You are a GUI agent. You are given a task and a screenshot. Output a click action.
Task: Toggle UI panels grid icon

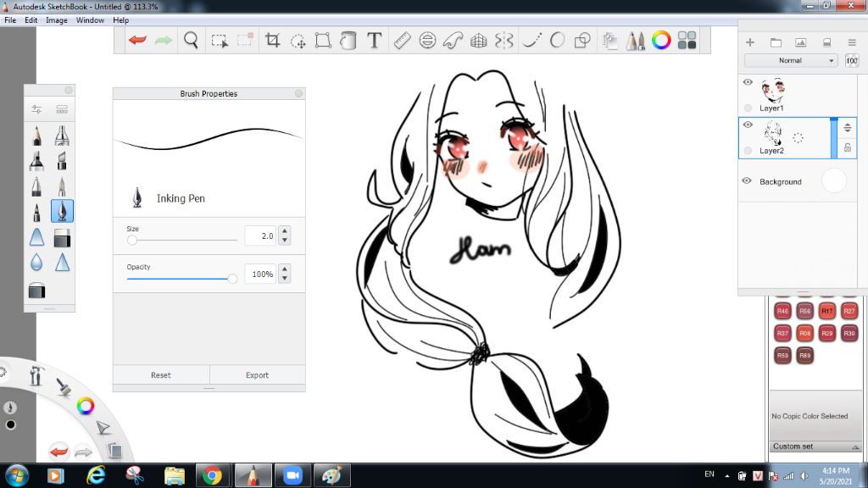(x=687, y=41)
